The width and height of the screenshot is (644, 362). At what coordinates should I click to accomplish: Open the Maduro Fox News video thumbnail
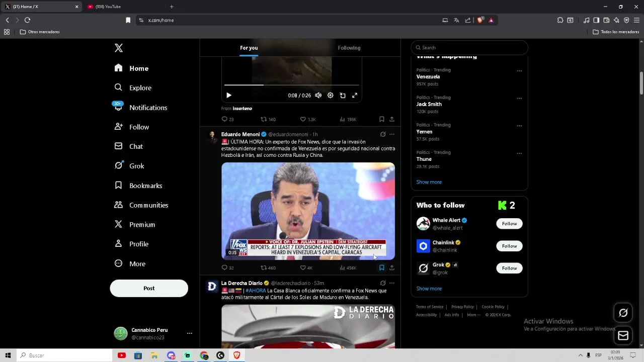tap(308, 211)
